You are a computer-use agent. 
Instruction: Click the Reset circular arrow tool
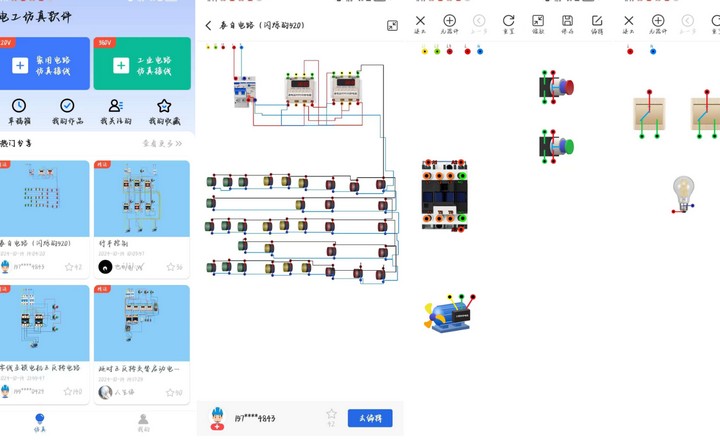pyautogui.click(x=508, y=24)
